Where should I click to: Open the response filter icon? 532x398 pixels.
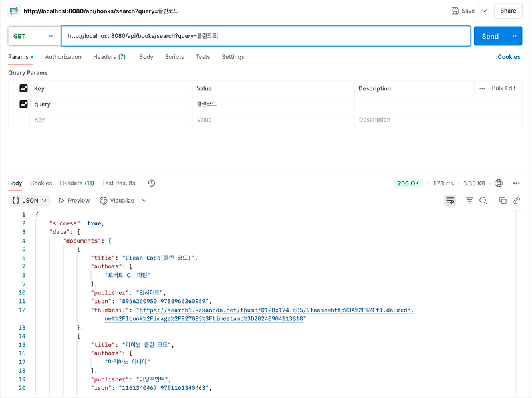tap(469, 200)
